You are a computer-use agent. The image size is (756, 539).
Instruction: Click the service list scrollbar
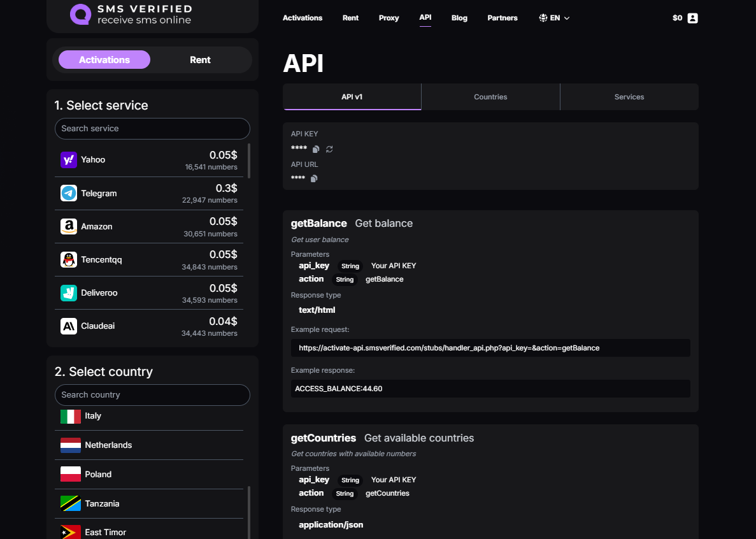pyautogui.click(x=249, y=161)
